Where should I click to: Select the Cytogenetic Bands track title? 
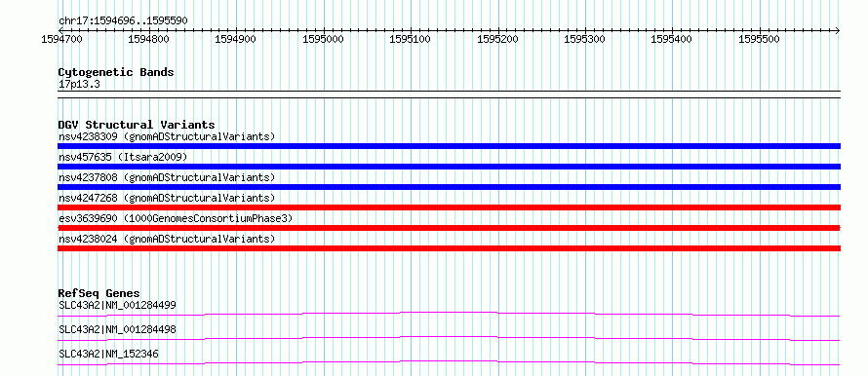click(116, 72)
